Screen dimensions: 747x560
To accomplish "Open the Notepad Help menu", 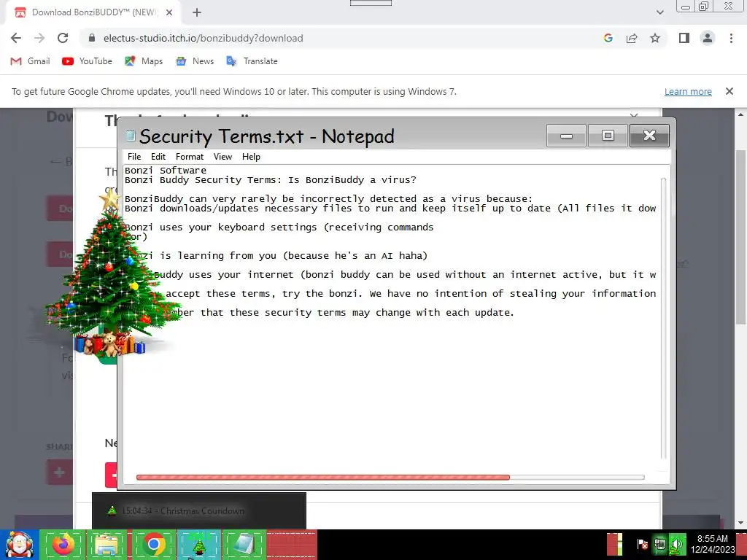I will coord(251,157).
